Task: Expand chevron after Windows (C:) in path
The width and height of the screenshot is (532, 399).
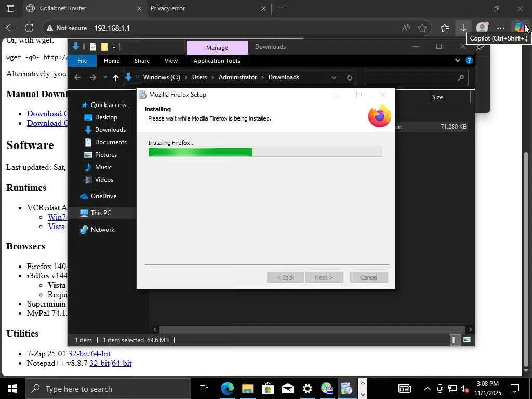Action: [187, 78]
